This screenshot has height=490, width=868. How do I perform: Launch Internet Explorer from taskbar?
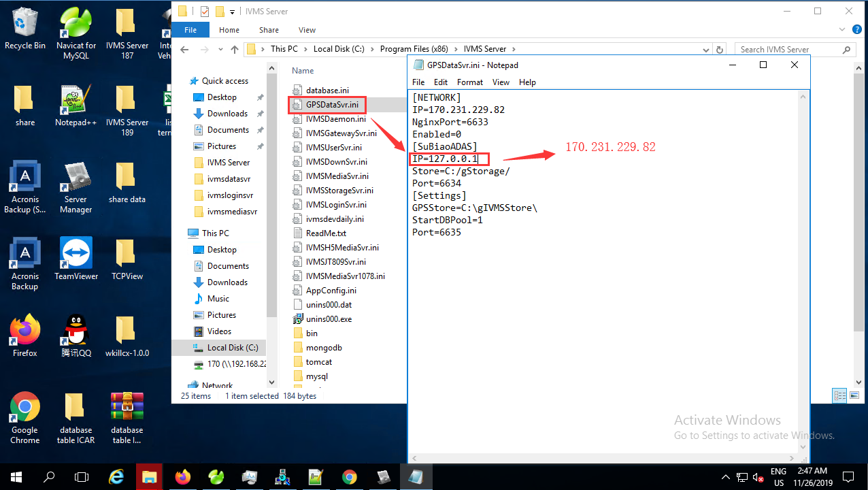click(x=116, y=476)
